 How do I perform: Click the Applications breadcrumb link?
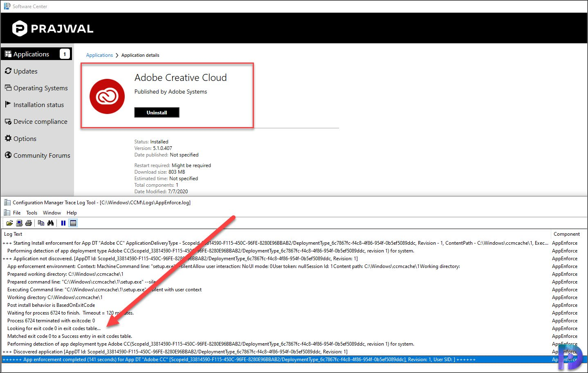tap(99, 55)
